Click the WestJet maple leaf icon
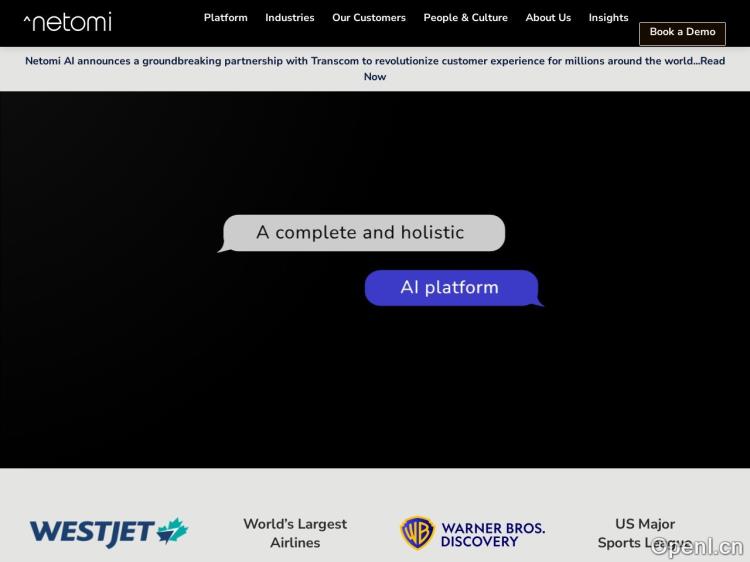This screenshot has width=750, height=562. pos(172,531)
